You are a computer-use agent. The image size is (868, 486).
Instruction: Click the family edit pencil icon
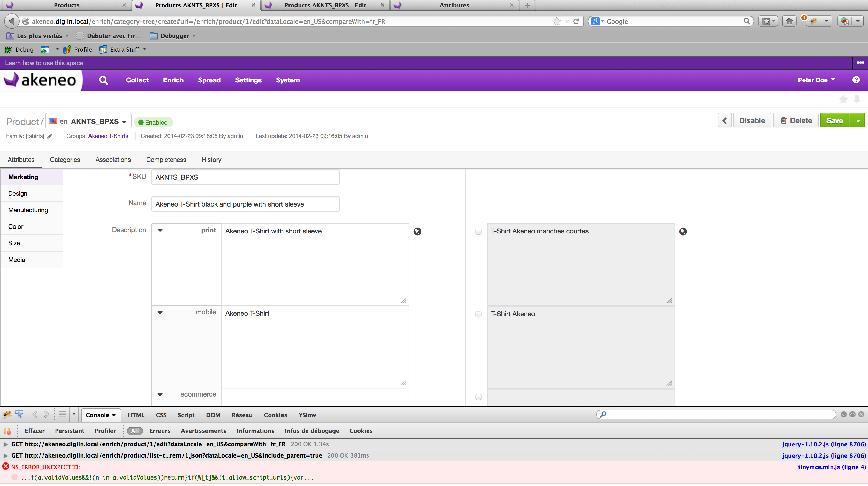click(x=52, y=136)
